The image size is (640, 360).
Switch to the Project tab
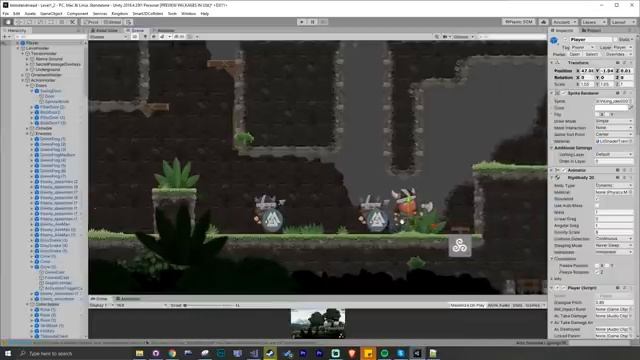click(x=591, y=31)
